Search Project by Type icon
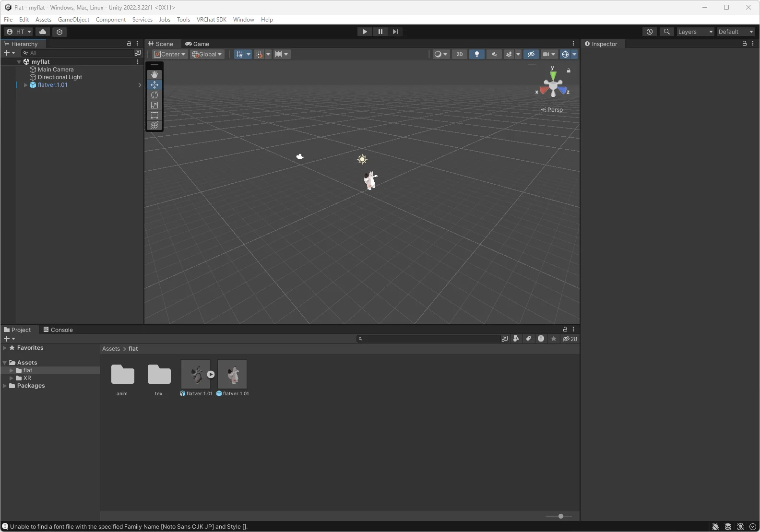760x532 pixels. coord(516,339)
